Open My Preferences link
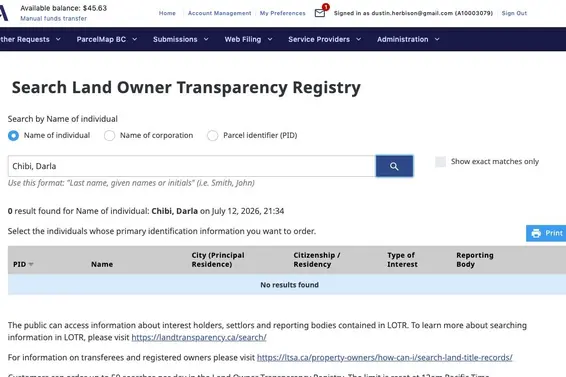The image size is (566, 377). coord(283,13)
